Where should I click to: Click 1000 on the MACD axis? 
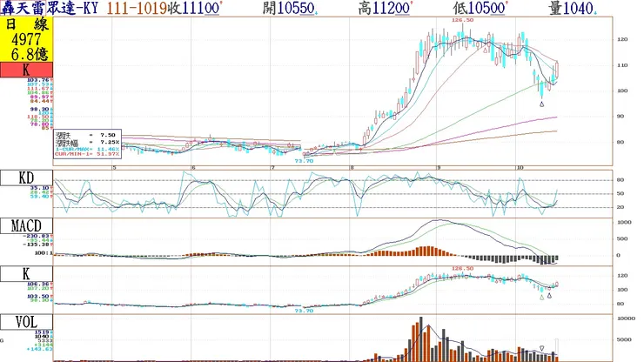(x=624, y=222)
